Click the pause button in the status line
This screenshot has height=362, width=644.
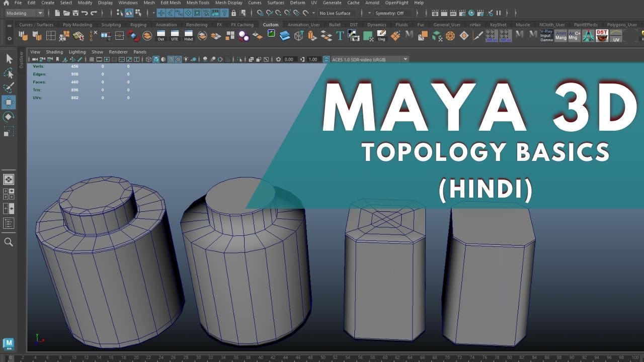(499, 13)
